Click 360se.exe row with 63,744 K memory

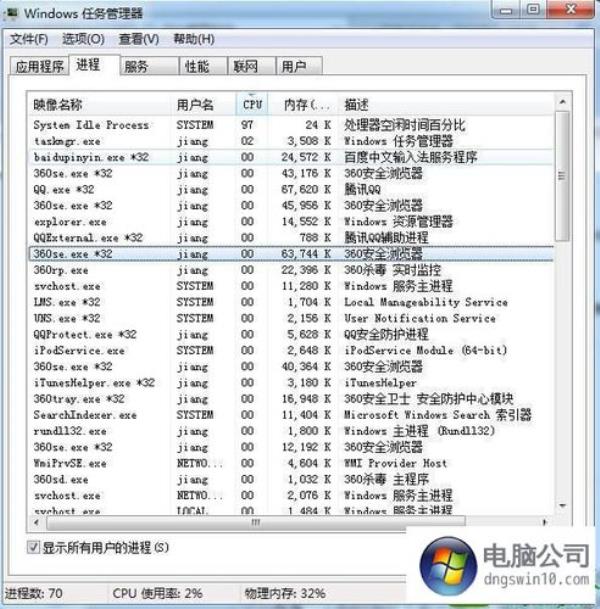tap(291, 254)
